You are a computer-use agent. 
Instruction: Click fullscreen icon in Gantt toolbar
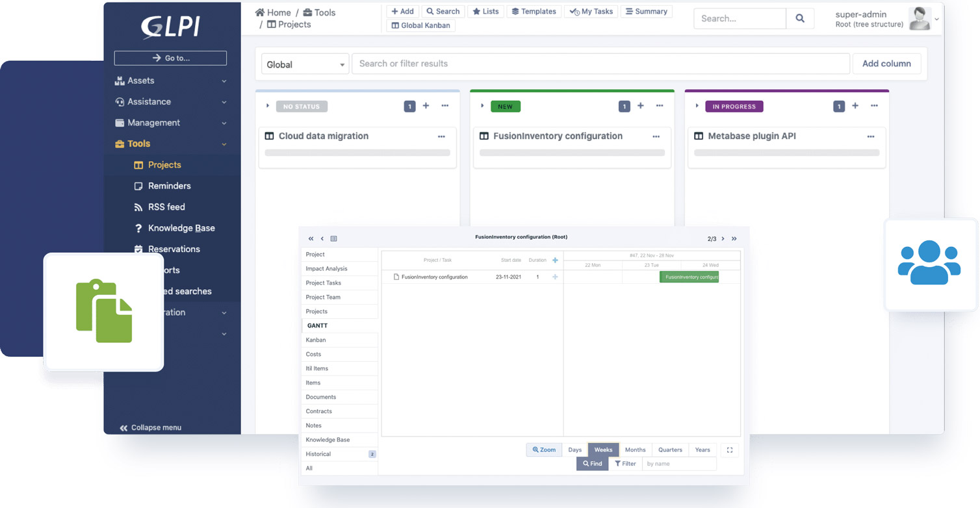coord(730,450)
